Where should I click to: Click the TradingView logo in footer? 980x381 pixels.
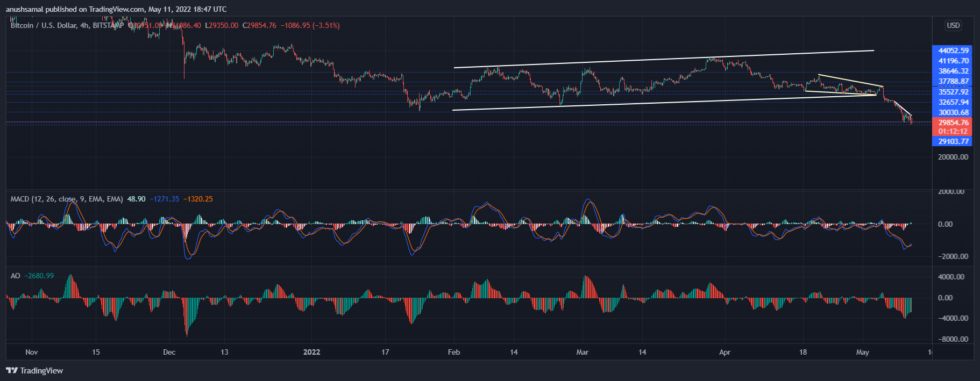click(34, 371)
